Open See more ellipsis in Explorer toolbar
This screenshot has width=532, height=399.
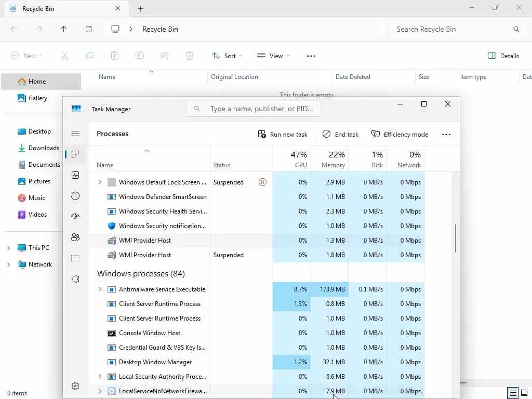(311, 56)
